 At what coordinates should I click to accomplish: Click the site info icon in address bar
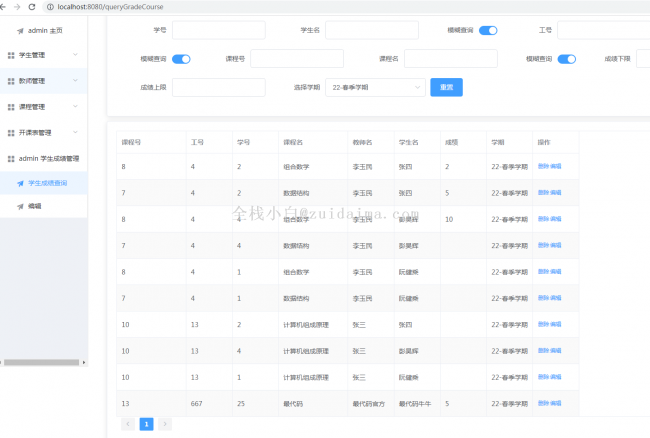49,6
